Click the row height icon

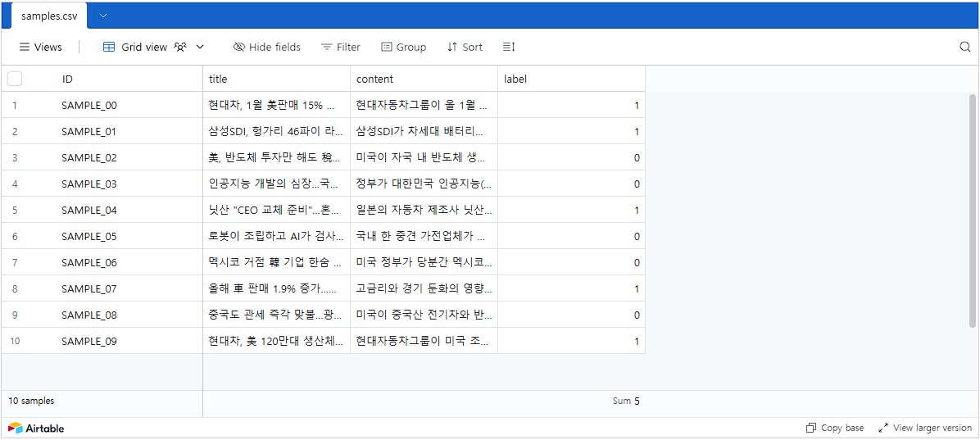click(509, 47)
